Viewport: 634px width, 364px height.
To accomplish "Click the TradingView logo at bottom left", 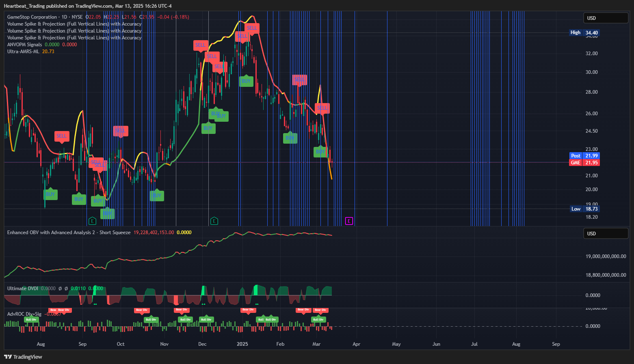I will tap(23, 357).
